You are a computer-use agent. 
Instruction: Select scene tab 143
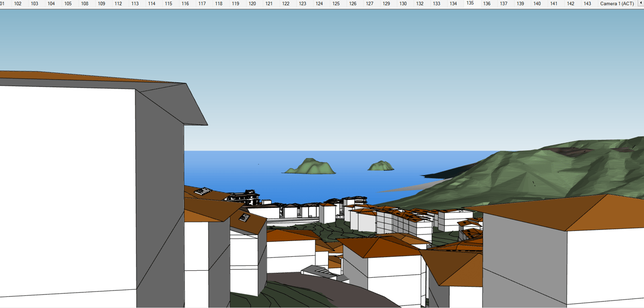[587, 4]
